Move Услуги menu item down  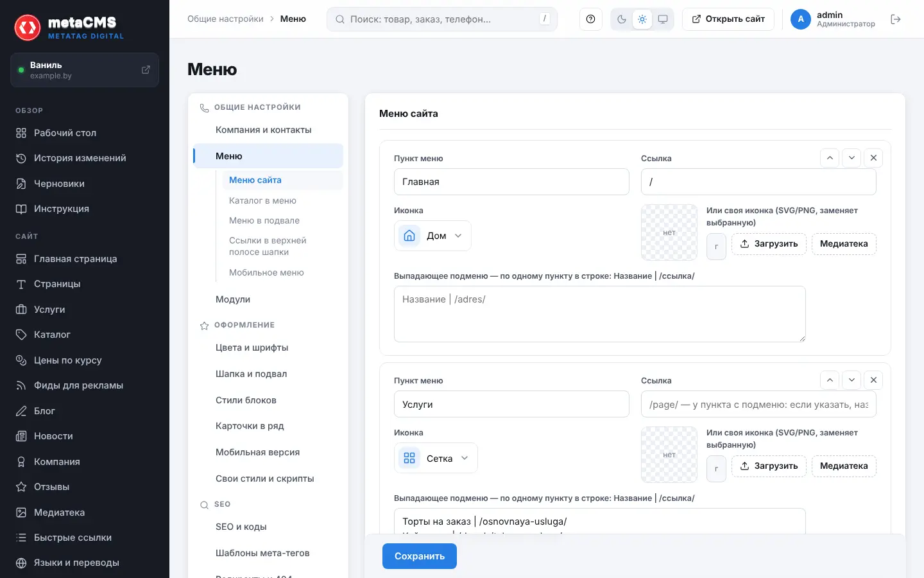tap(851, 380)
